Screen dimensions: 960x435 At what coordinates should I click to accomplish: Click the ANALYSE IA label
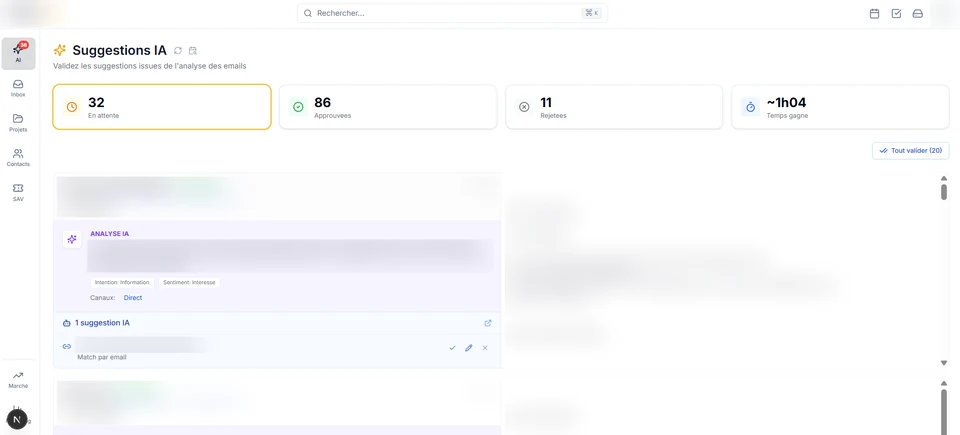click(x=110, y=233)
